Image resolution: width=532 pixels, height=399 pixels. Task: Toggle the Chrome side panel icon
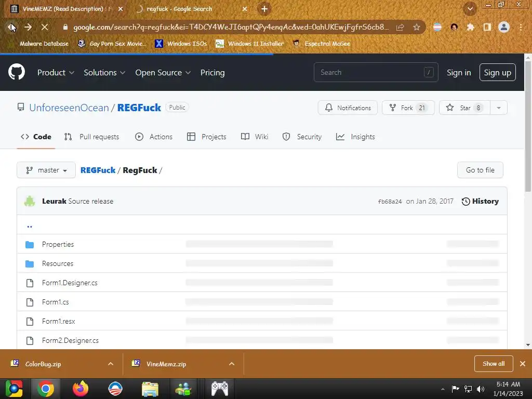tap(487, 27)
